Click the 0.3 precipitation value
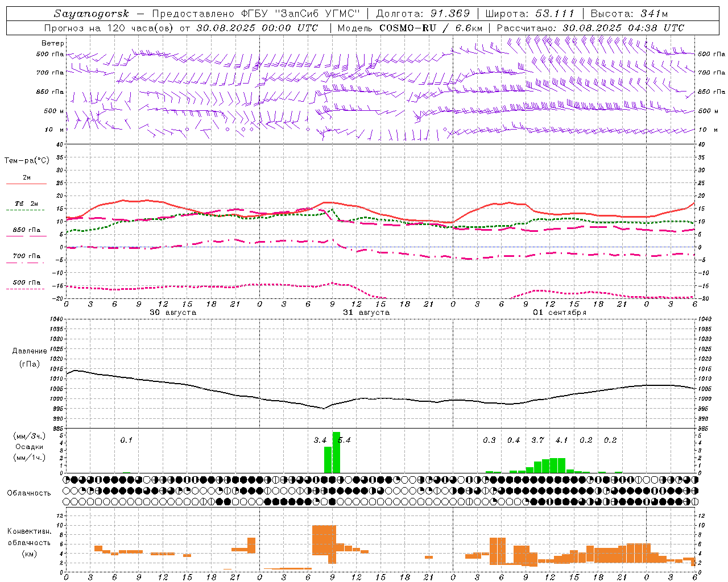The image size is (728, 582). (x=490, y=440)
